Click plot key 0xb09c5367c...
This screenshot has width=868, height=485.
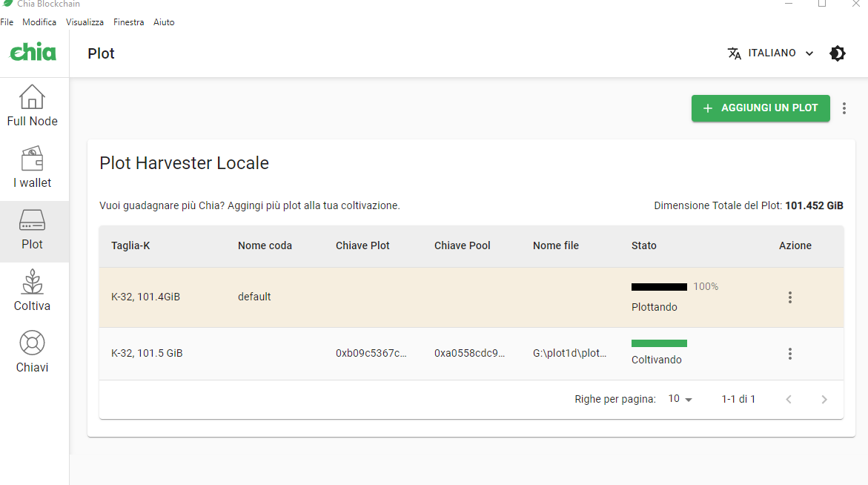click(371, 354)
